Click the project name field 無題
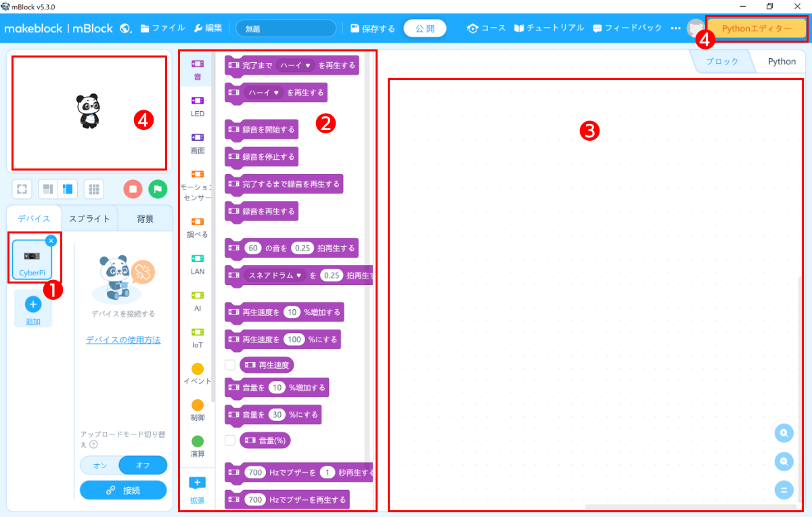Image resolution: width=812 pixels, height=517 pixels. click(286, 28)
